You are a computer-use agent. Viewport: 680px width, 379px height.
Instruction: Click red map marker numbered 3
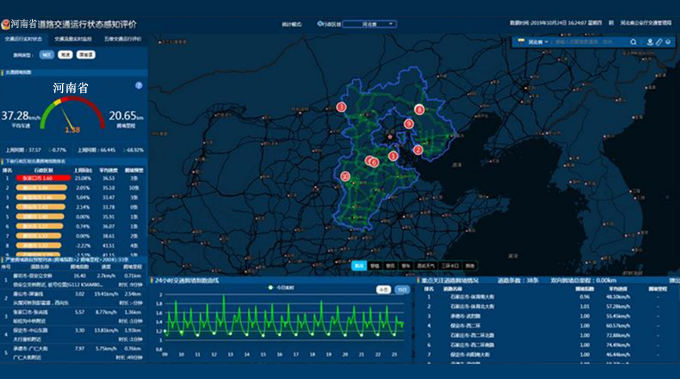pyautogui.click(x=341, y=107)
